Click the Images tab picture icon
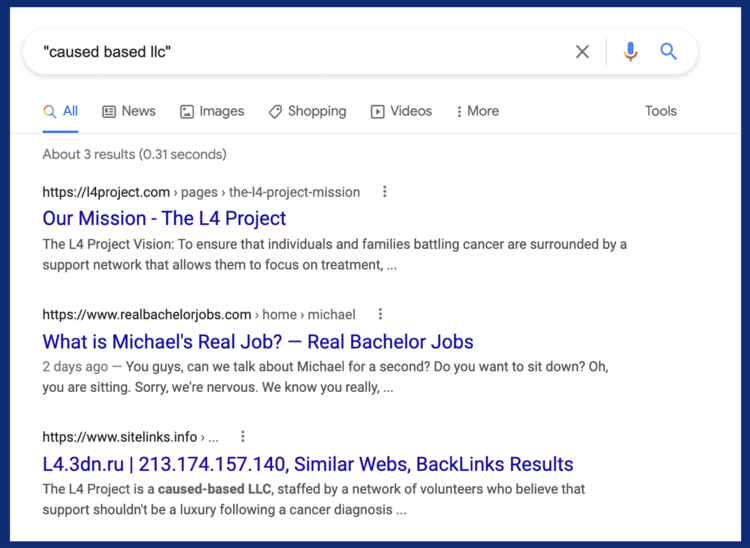 click(x=187, y=112)
